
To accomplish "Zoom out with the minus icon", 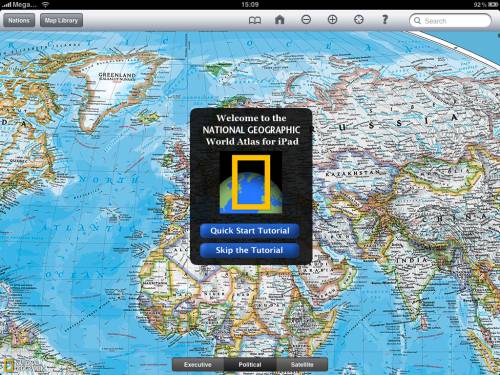I will pyautogui.click(x=306, y=20).
